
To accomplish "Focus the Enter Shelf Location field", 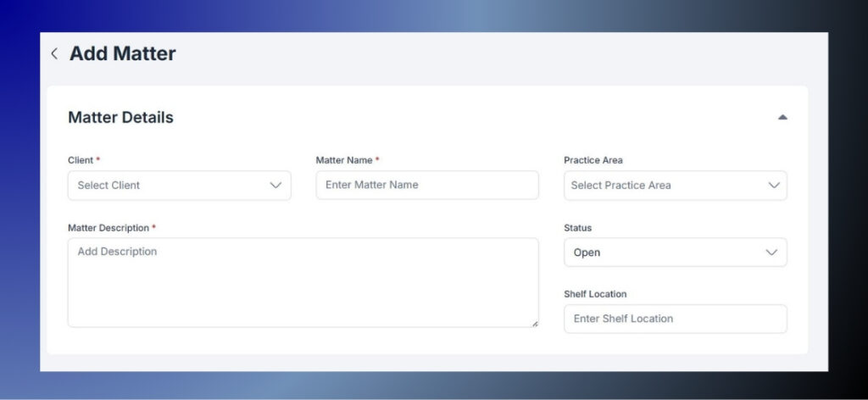I will 675,319.
